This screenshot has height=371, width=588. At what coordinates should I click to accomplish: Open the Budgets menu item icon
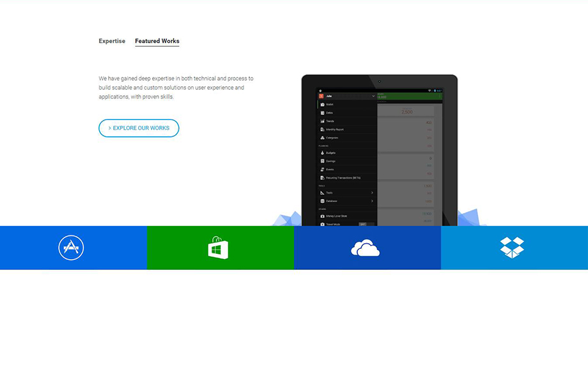322,154
